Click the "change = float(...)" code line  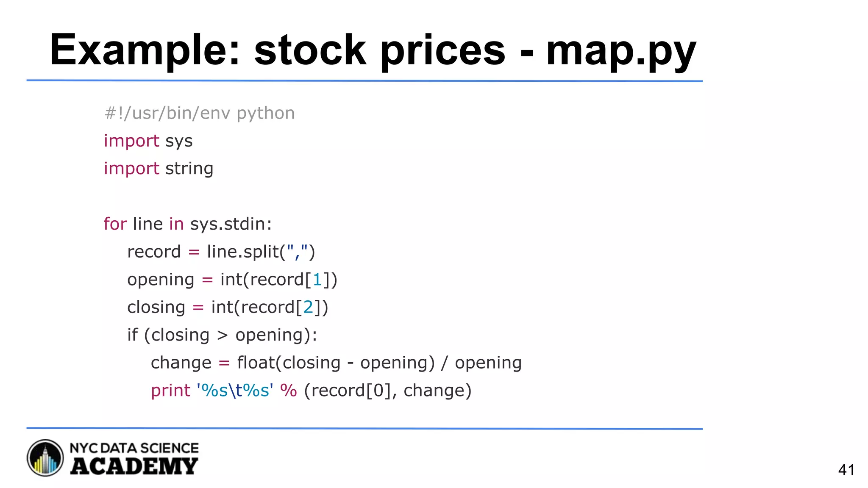click(336, 363)
